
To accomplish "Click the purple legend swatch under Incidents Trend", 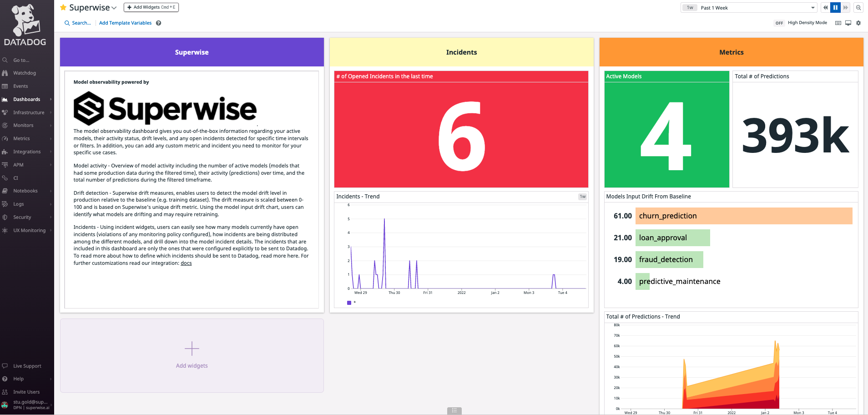I will pyautogui.click(x=349, y=303).
